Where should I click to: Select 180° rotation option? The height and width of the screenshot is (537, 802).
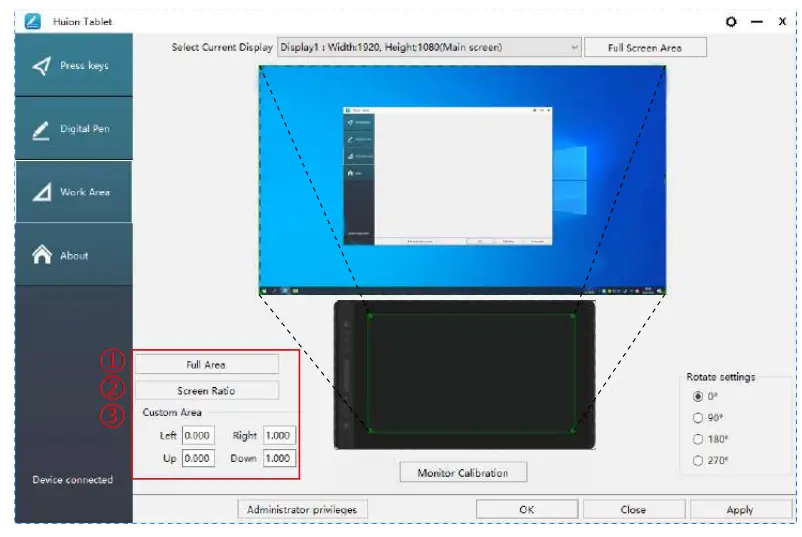698,439
